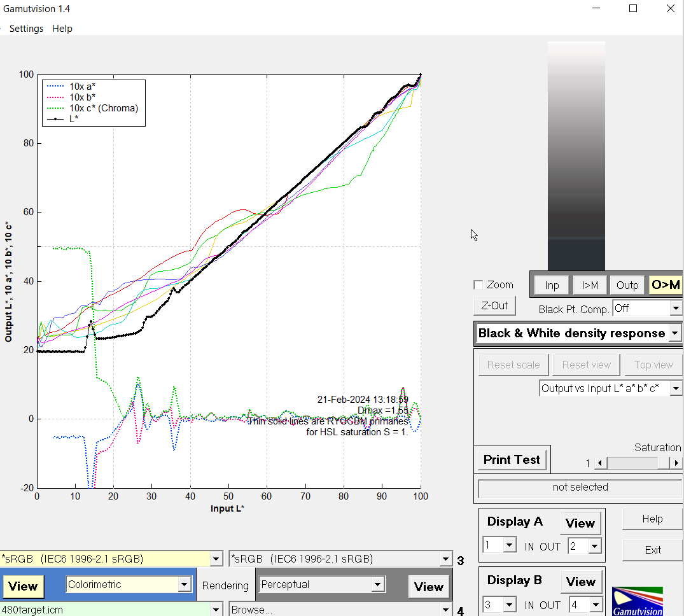
Task: Activate the O>M display mode
Action: pyautogui.click(x=665, y=285)
